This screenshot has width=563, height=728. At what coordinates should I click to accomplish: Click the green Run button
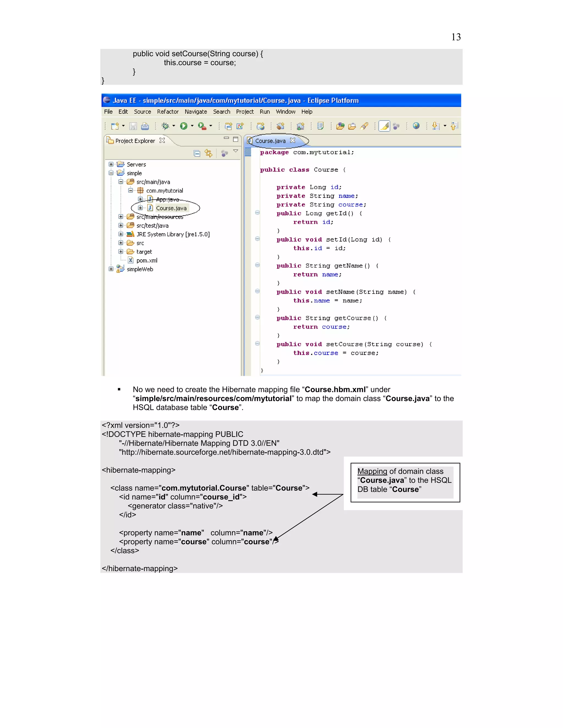tap(183, 126)
